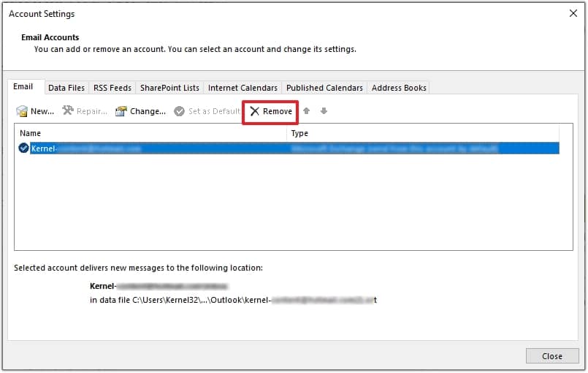
Task: Switch to the Data Files tab
Action: tap(66, 88)
